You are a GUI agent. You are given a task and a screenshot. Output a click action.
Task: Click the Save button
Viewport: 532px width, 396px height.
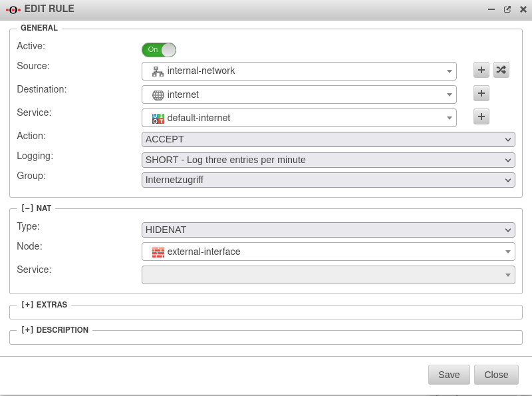[449, 375]
